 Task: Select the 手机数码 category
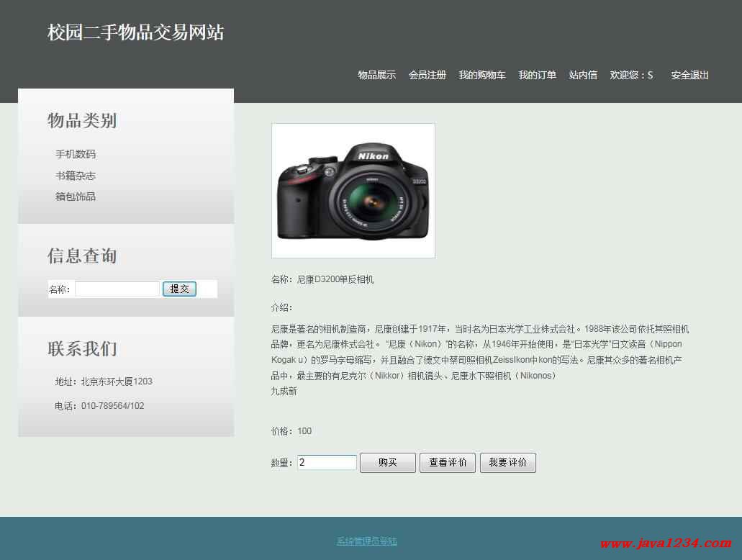pyautogui.click(x=76, y=154)
